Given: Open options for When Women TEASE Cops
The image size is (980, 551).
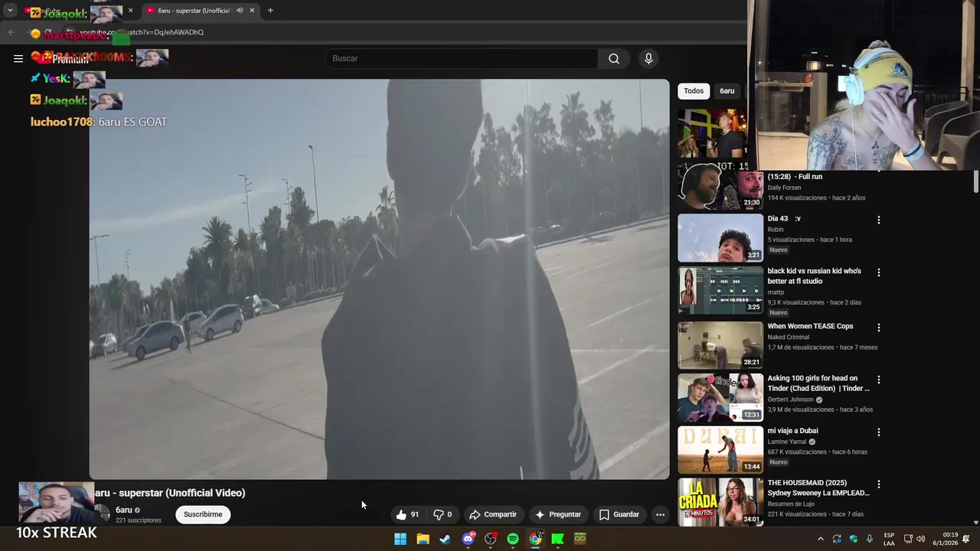Looking at the screenshot, I should 879,328.
